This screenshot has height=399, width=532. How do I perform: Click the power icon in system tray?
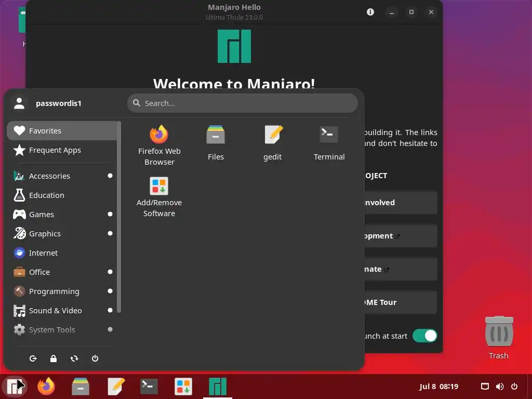click(x=514, y=387)
